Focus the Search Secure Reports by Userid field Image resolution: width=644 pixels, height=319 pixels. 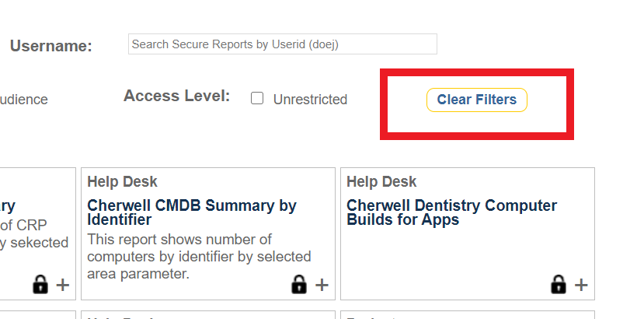282,44
